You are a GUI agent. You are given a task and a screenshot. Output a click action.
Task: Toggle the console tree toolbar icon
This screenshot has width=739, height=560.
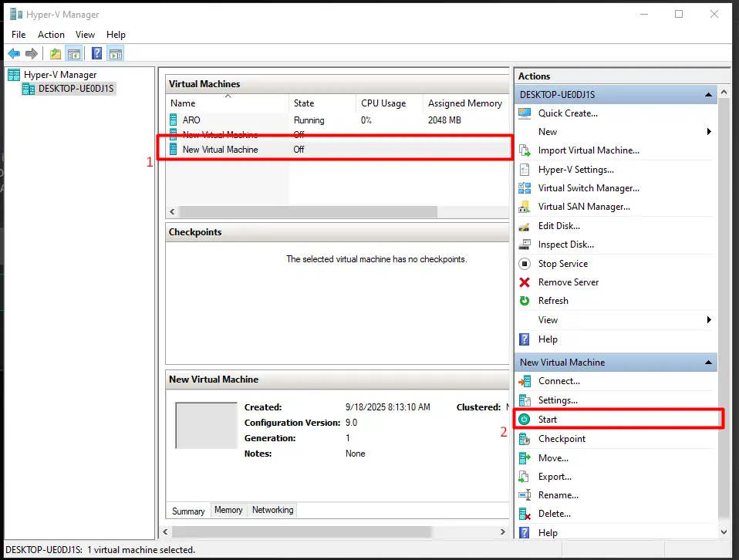74,54
